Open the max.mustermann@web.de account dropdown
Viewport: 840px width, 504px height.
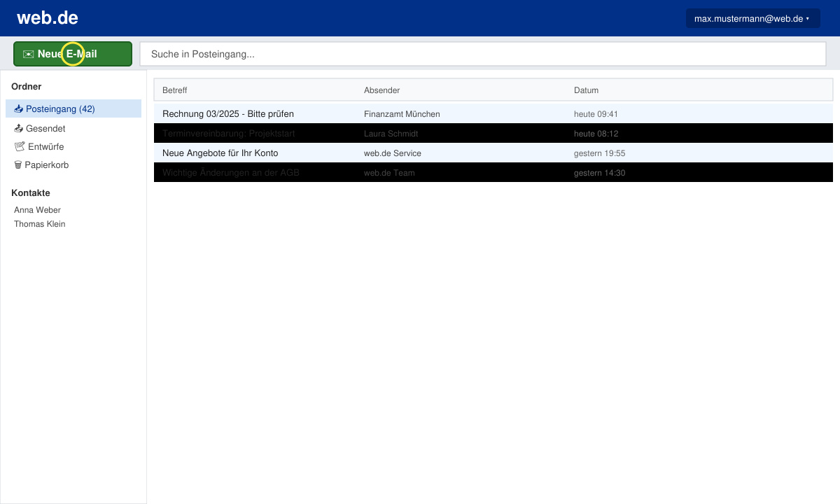coord(752,19)
